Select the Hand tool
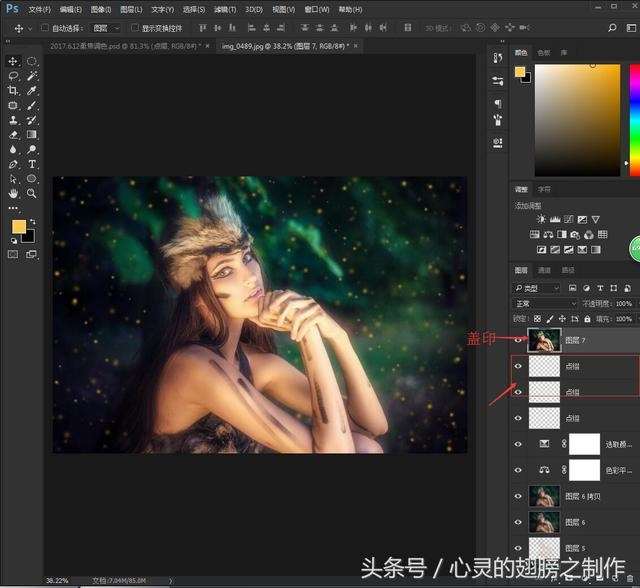This screenshot has width=640, height=588. (13, 193)
